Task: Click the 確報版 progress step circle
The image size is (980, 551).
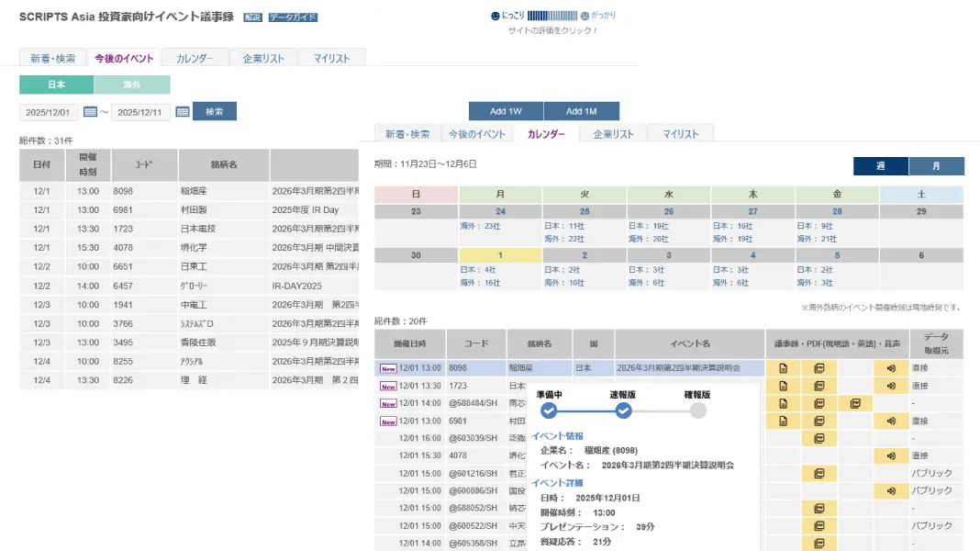Action: point(698,410)
